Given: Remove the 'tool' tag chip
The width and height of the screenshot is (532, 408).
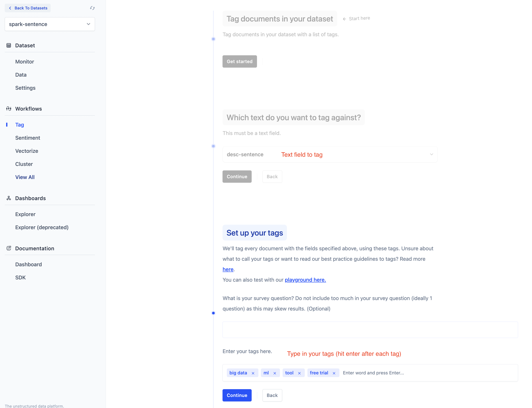Looking at the screenshot, I should (299, 373).
